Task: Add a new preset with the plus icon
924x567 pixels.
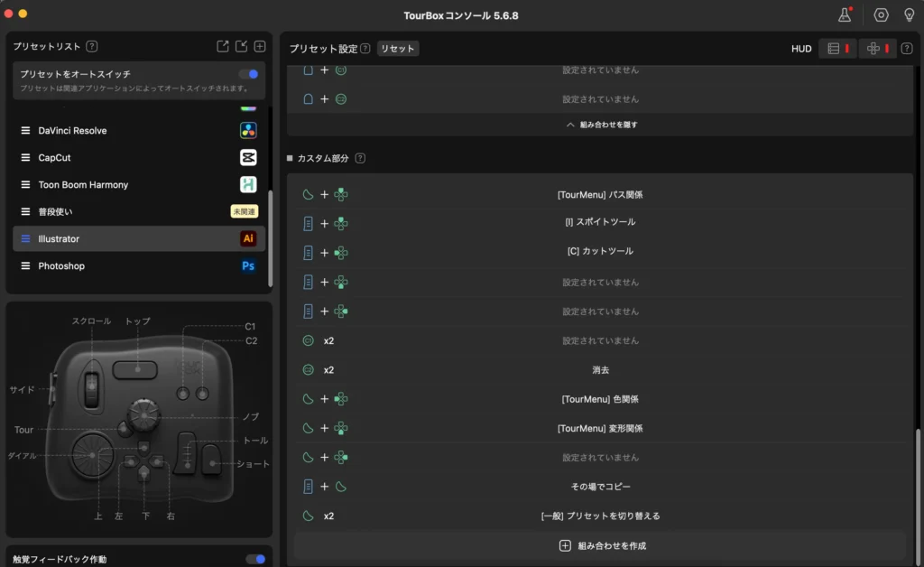Action: point(259,46)
